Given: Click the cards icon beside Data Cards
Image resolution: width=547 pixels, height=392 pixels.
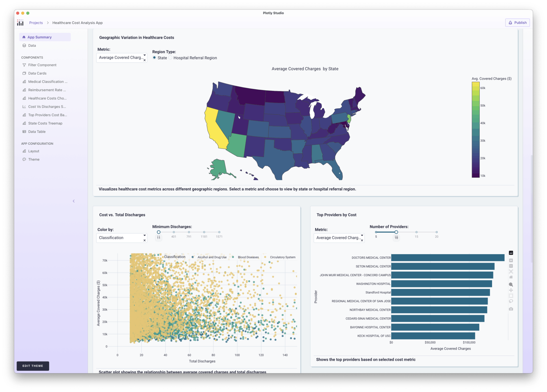Looking at the screenshot, I should point(24,73).
